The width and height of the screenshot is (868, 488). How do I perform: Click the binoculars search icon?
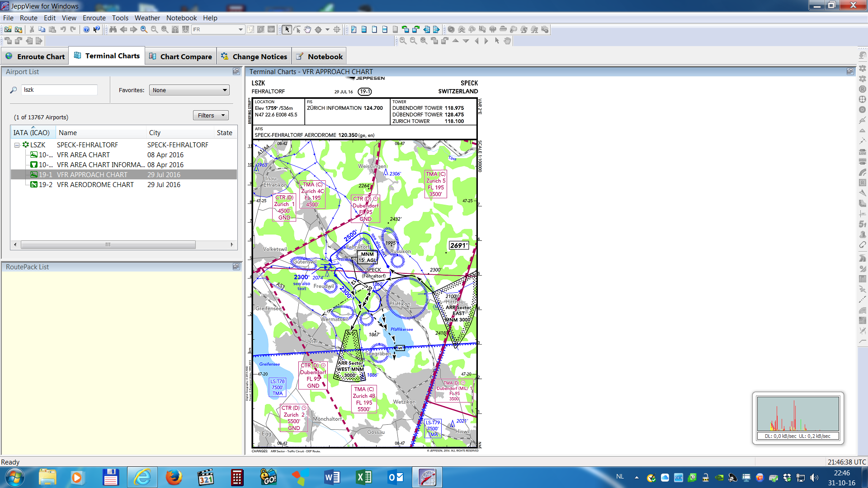(x=113, y=29)
